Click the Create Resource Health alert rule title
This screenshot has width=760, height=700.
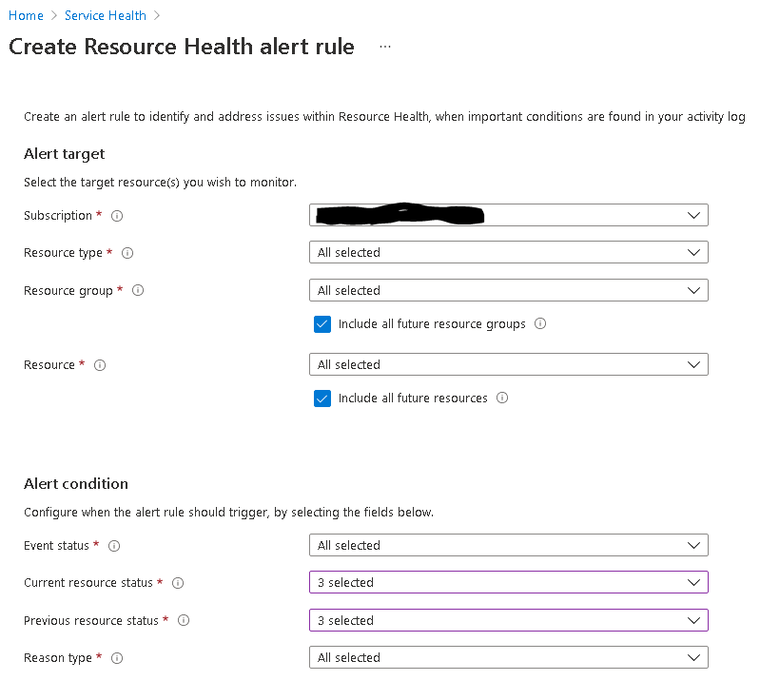tap(182, 47)
